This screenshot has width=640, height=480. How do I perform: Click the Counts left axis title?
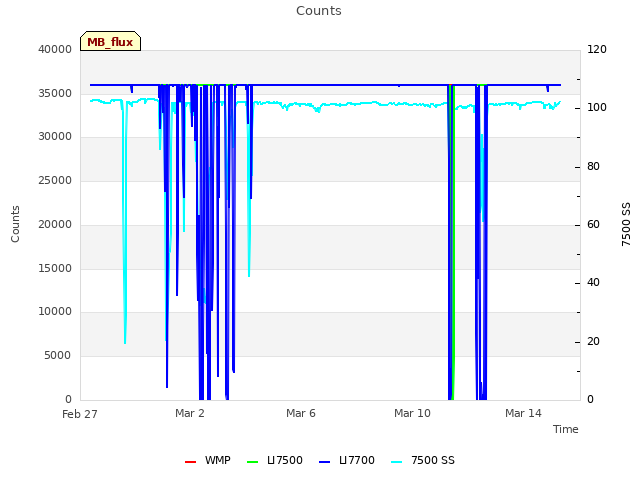[x=15, y=224]
